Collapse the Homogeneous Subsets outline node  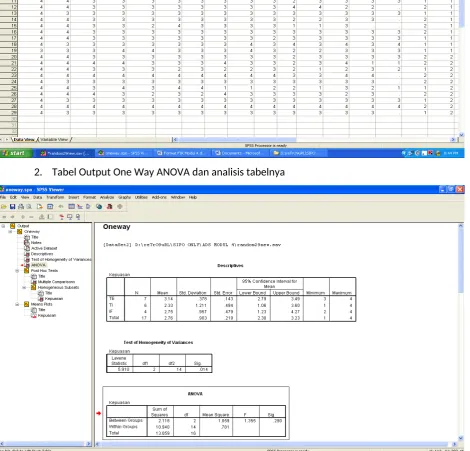click(24, 287)
